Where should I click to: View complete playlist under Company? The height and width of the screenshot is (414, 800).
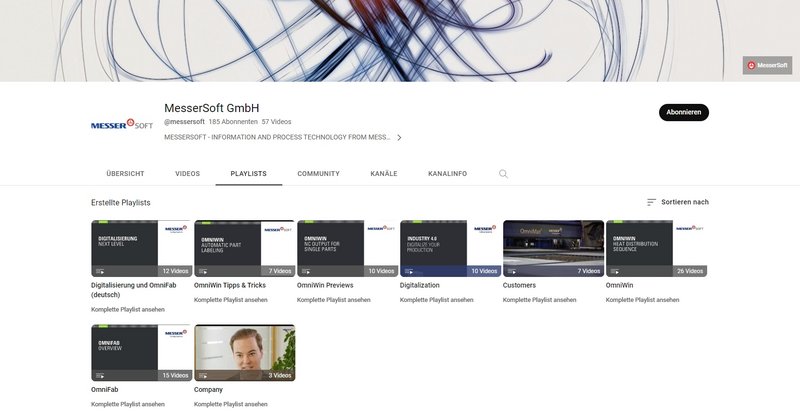point(231,404)
